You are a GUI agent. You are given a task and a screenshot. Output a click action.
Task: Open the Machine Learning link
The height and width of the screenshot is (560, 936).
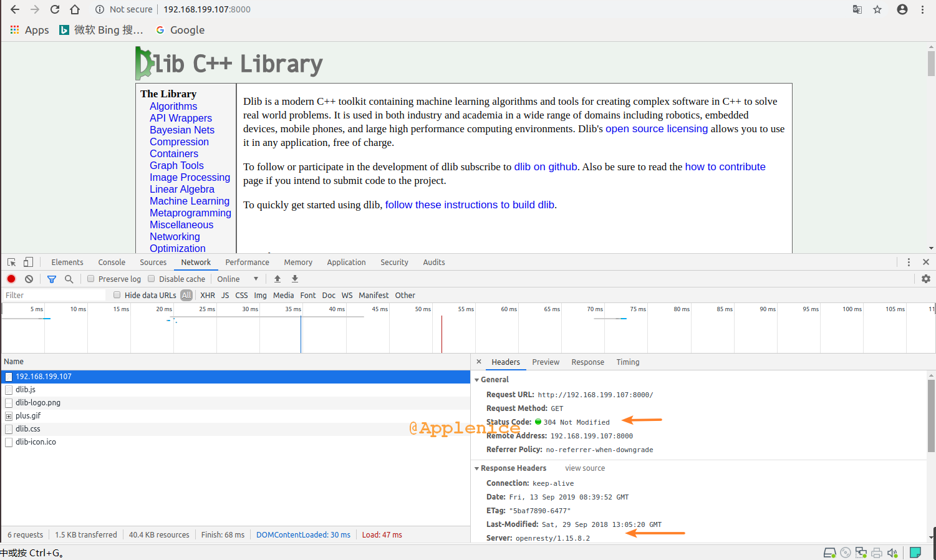coord(190,201)
